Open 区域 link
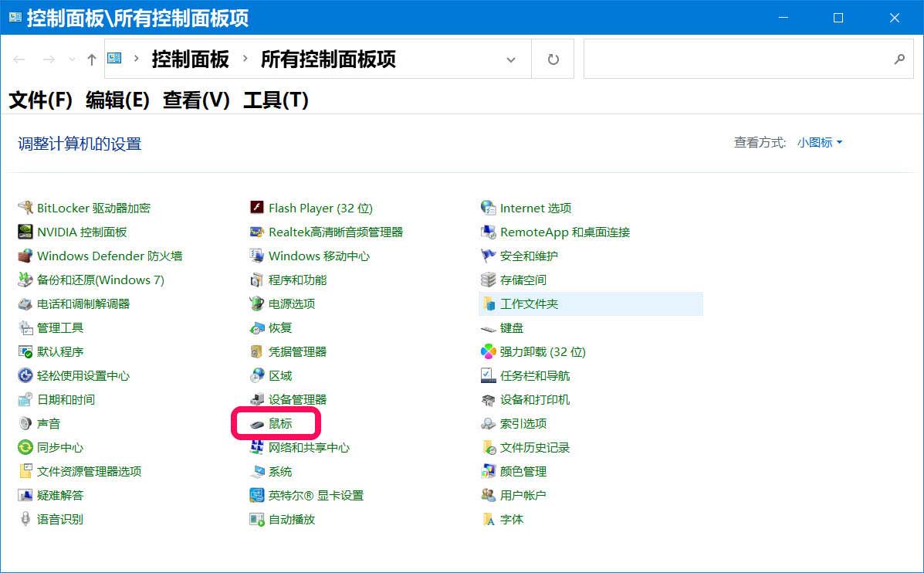This screenshot has height=573, width=924. tap(280, 376)
